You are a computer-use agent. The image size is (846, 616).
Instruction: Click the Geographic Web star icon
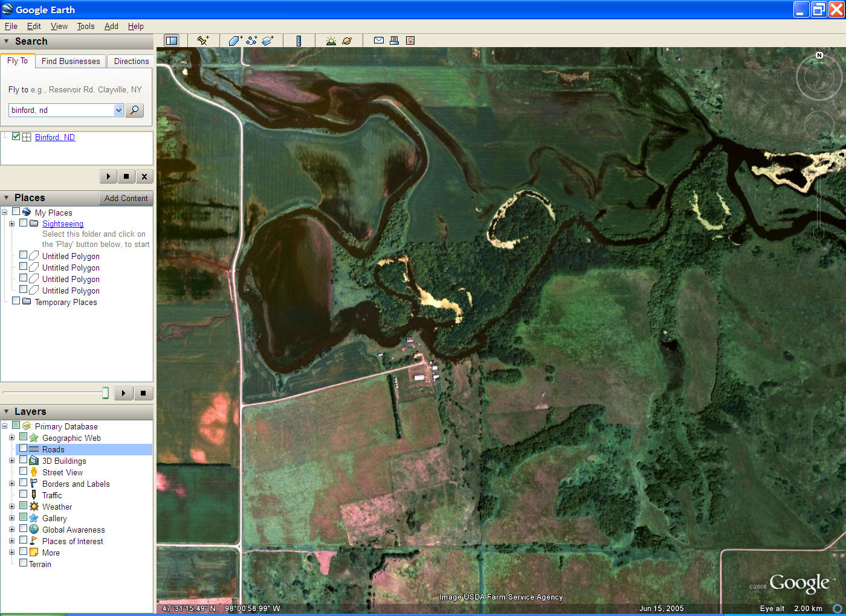34,437
